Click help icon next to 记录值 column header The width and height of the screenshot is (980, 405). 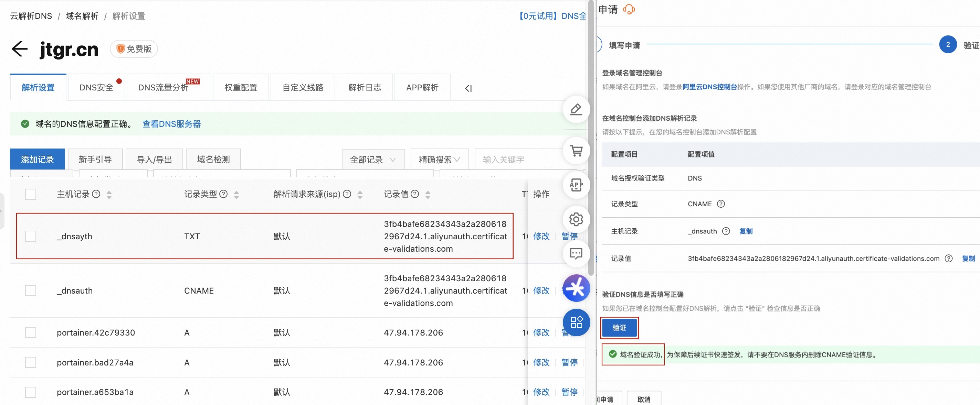coord(415,194)
